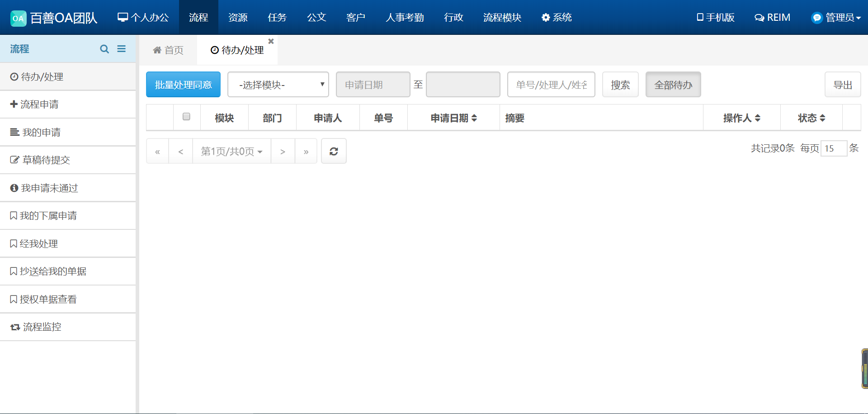Expand the 第1页/共0页 page selector

pos(231,151)
